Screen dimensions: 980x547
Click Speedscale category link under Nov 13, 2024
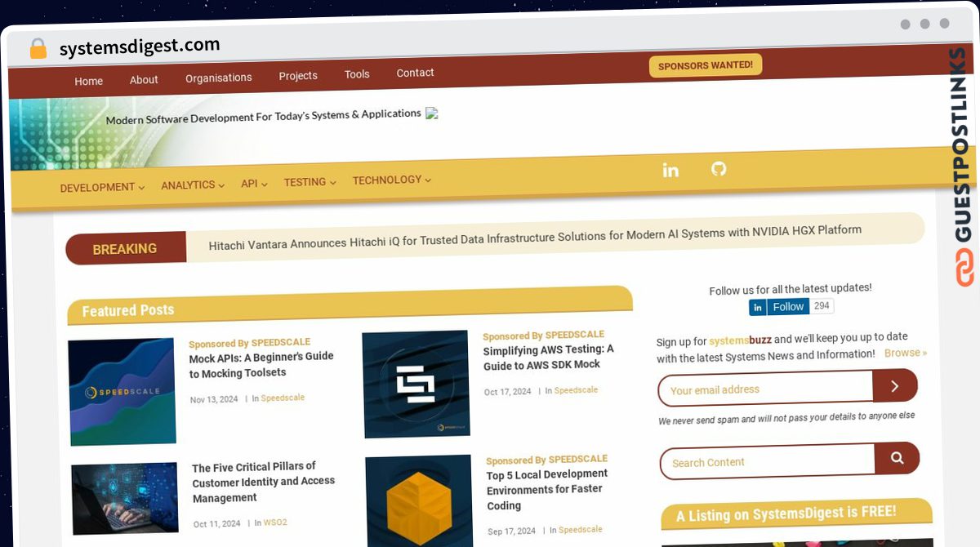283,398
